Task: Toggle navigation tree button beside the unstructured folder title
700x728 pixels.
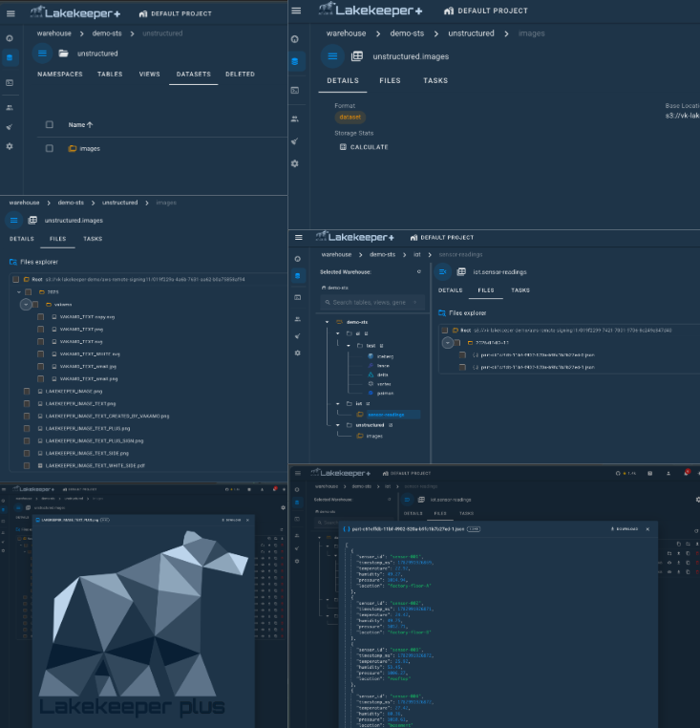Action: (x=42, y=54)
